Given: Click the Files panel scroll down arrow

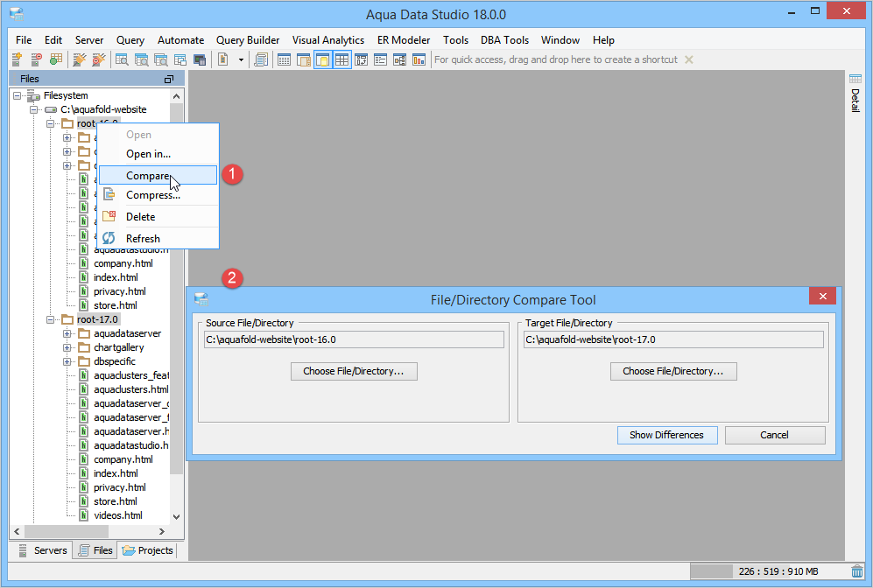Looking at the screenshot, I should point(177,516).
